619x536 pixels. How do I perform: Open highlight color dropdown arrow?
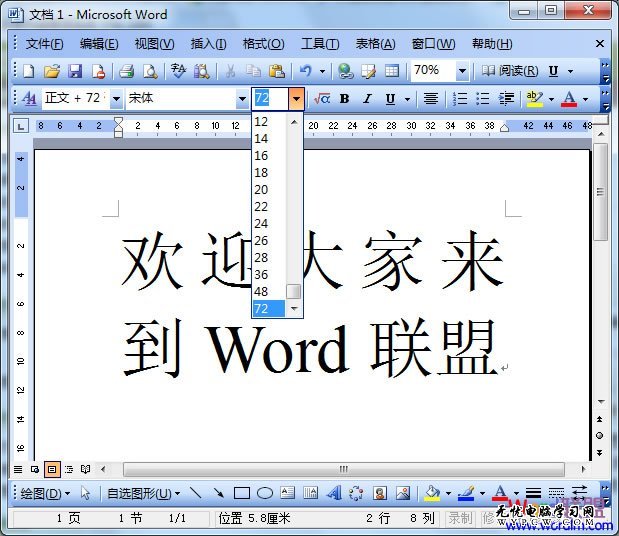(551, 99)
